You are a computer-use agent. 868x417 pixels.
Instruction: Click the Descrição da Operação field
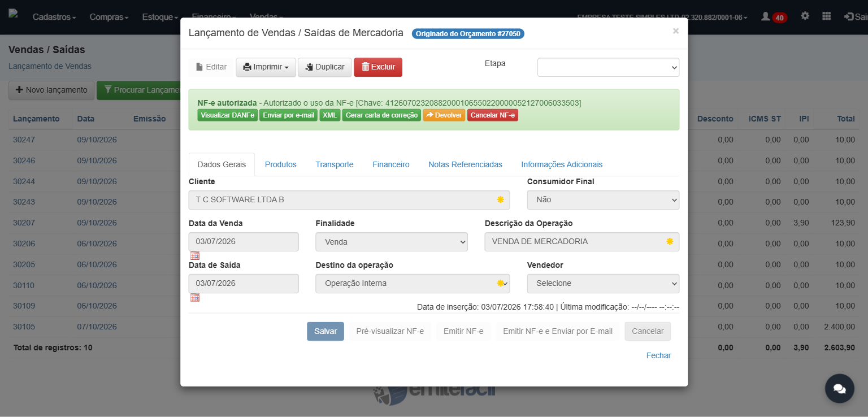582,242
